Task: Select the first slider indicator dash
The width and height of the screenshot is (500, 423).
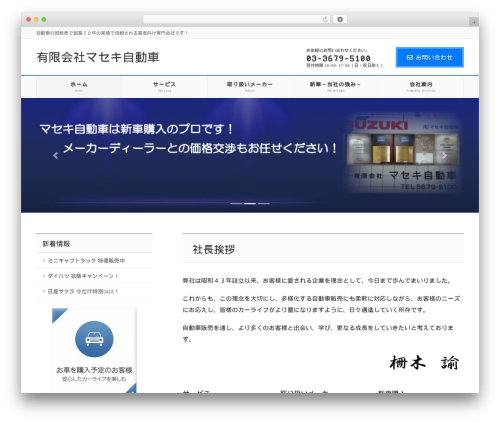Action: click(236, 203)
